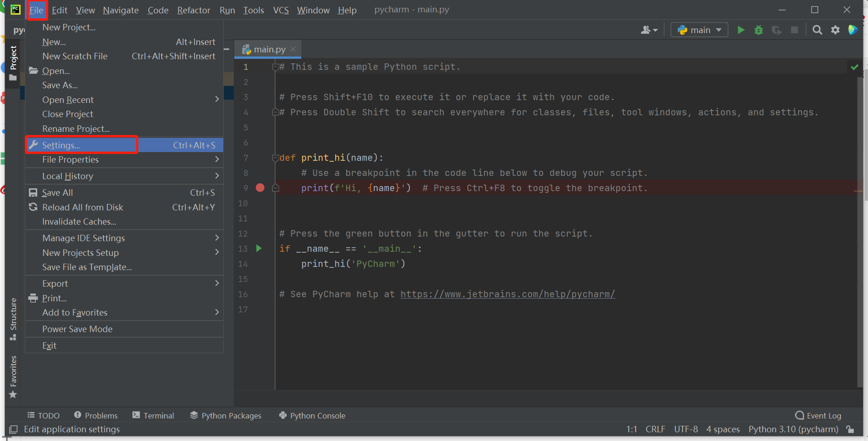Click the Stop square icon
The height and width of the screenshot is (441, 868).
click(795, 30)
